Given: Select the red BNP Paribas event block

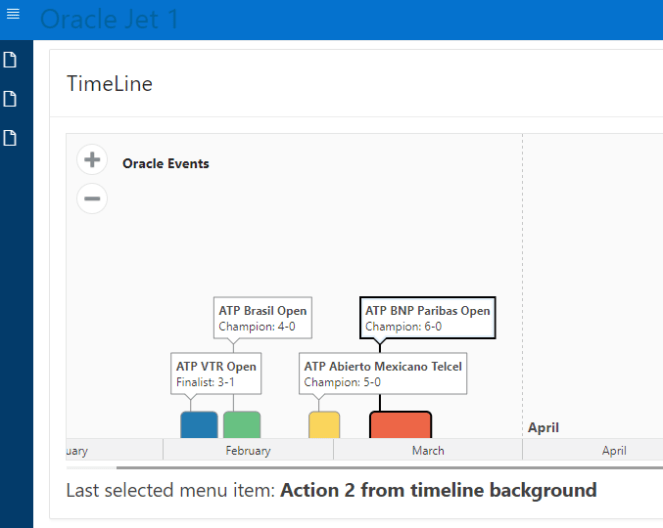Looking at the screenshot, I should 400,425.
